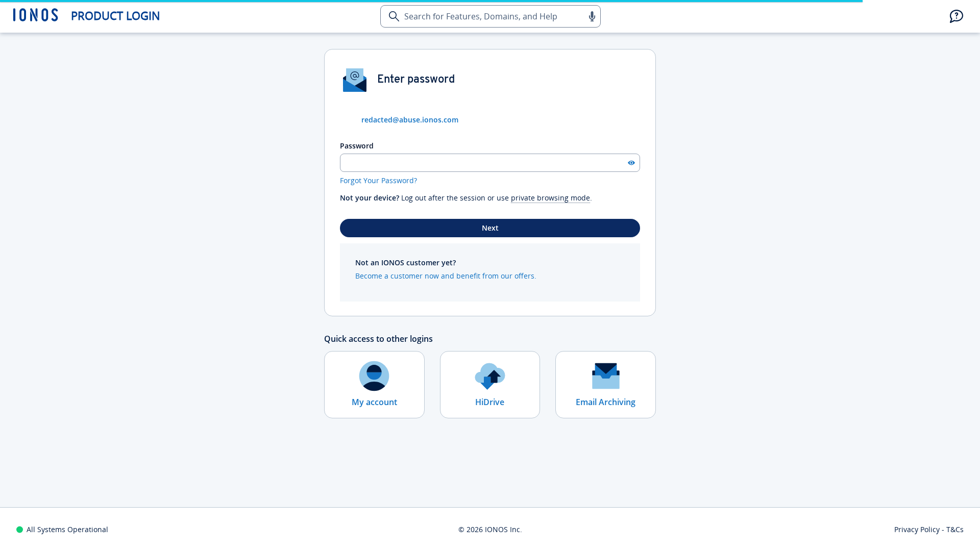Activate voice search microphone icon

(592, 16)
